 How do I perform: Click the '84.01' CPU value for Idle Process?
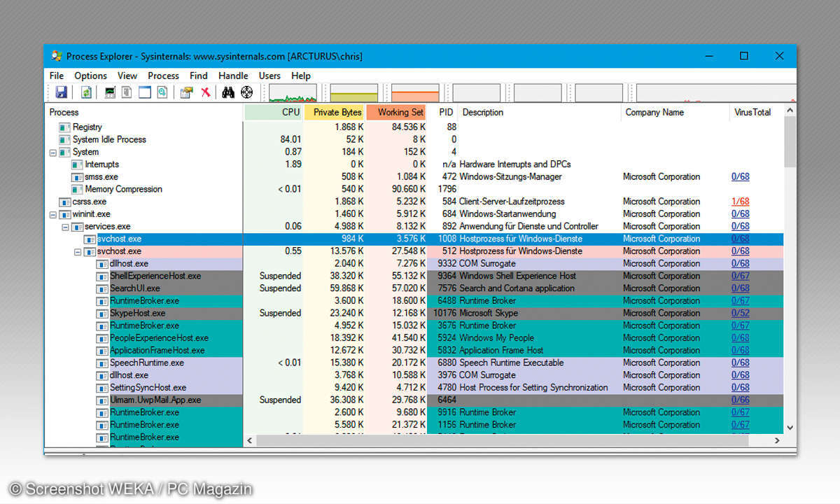pyautogui.click(x=290, y=139)
